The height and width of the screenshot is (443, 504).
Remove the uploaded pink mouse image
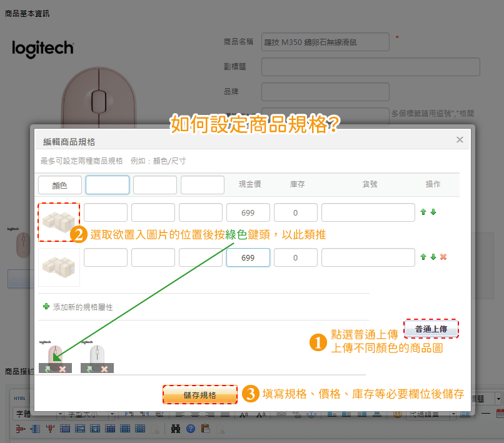[63, 369]
